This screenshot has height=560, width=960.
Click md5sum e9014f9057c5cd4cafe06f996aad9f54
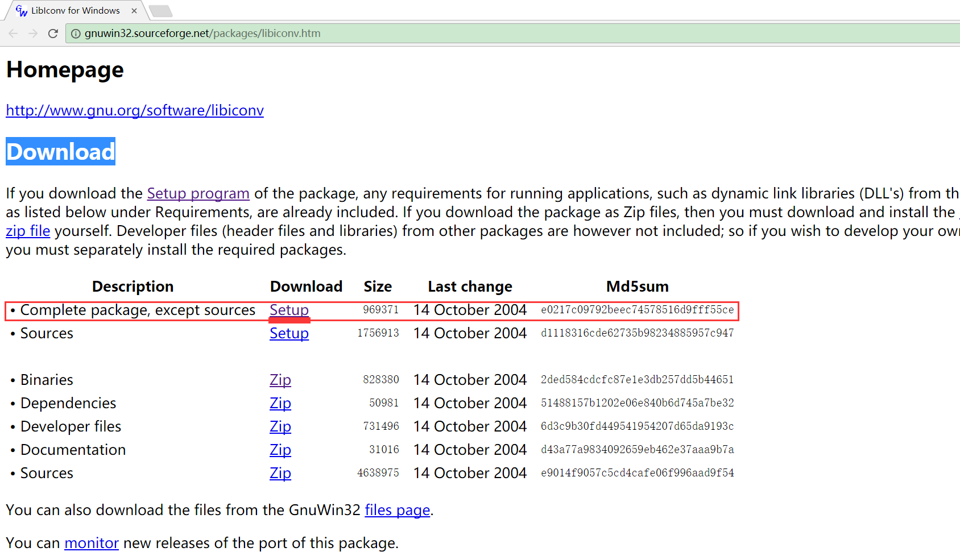[x=638, y=473]
